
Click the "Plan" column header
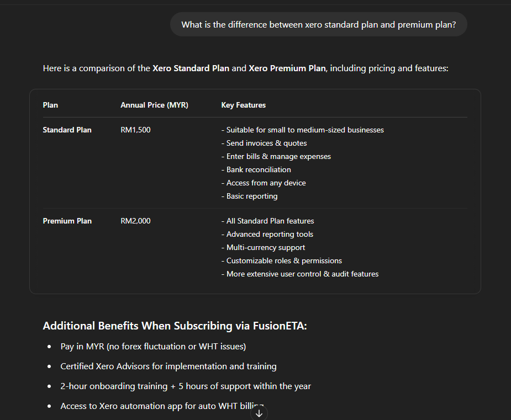(50, 105)
